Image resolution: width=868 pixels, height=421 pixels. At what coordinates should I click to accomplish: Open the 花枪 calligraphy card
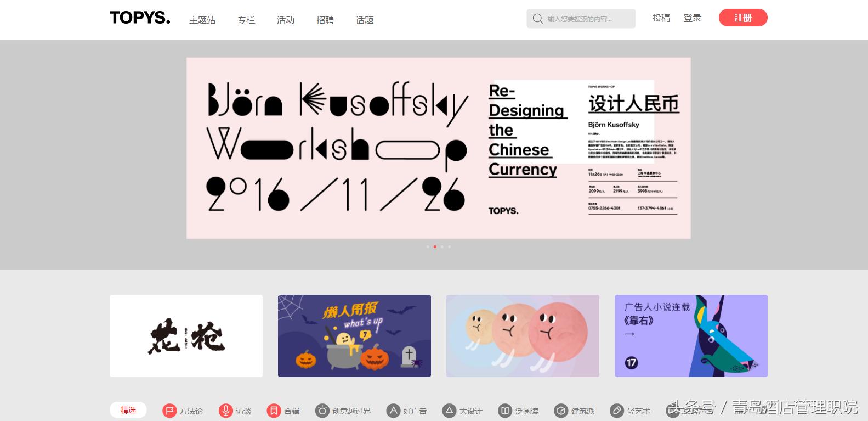(186, 336)
